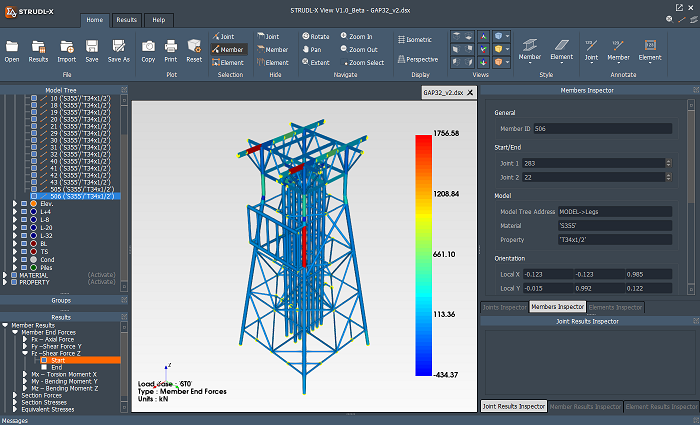
Task: Toggle checkbox for member 506 in Model Tree
Action: click(34, 196)
